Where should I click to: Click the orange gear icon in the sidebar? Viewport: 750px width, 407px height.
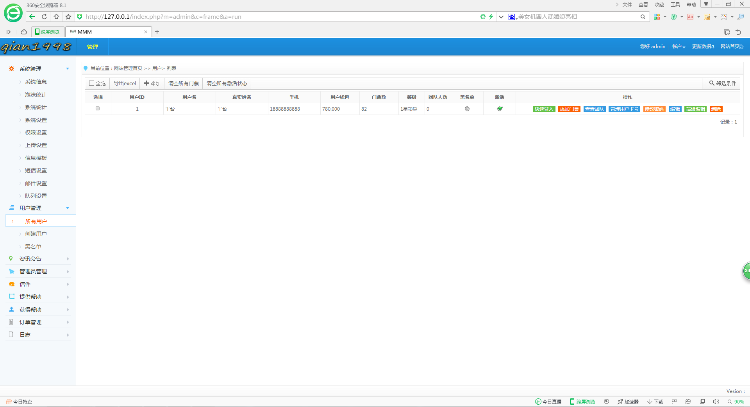tap(11, 68)
